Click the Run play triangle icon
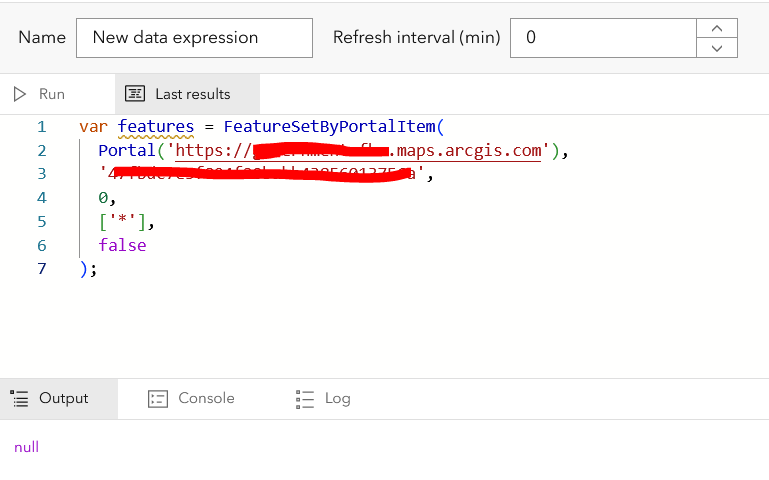Image resolution: width=769 pixels, height=480 pixels. [x=20, y=94]
